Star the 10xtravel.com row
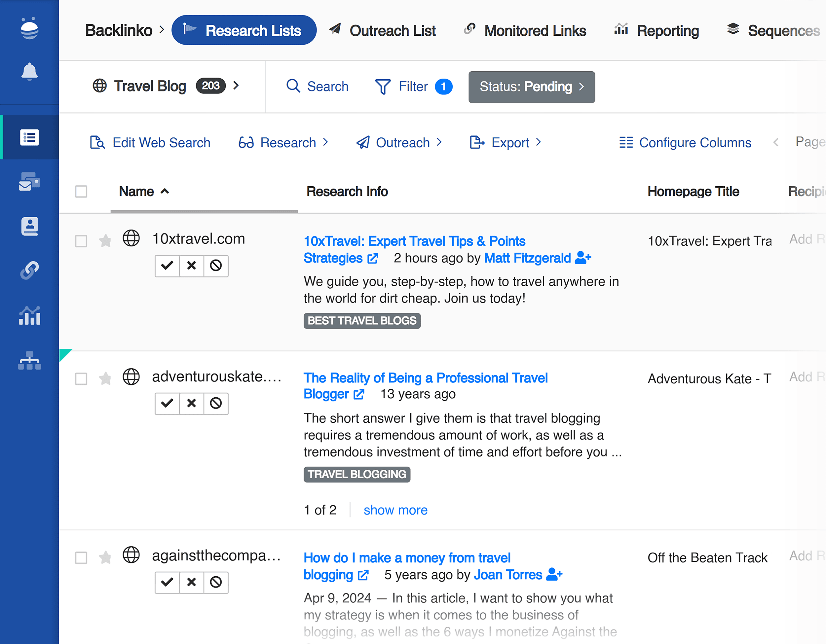Screen dimensions: 826x644 [x=105, y=240]
